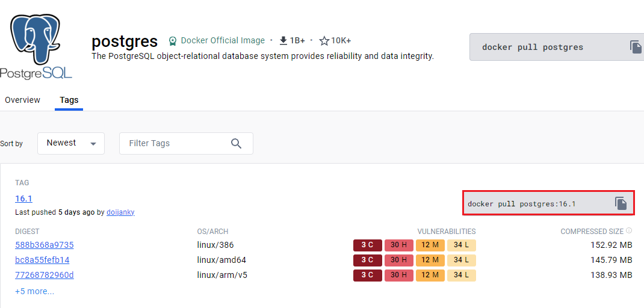Click the downloads 1B+ icon

pos(283,41)
